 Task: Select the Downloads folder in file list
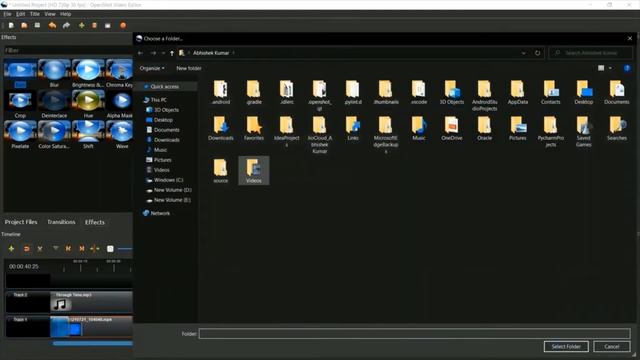(221, 129)
